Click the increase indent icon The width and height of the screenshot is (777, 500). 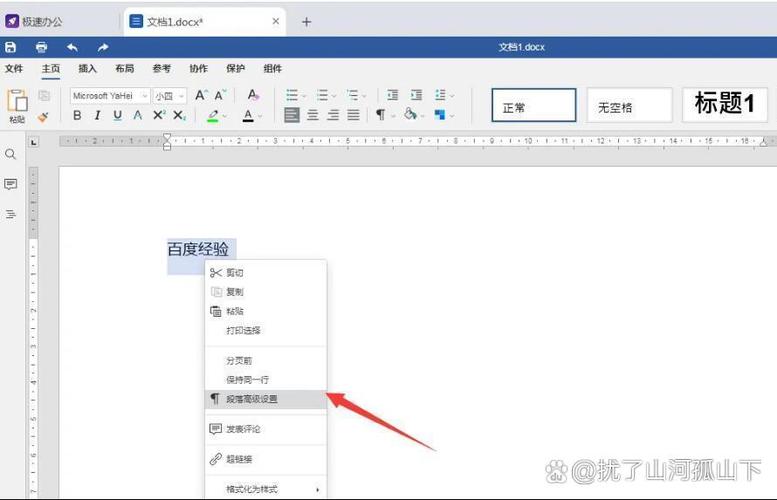click(x=416, y=95)
